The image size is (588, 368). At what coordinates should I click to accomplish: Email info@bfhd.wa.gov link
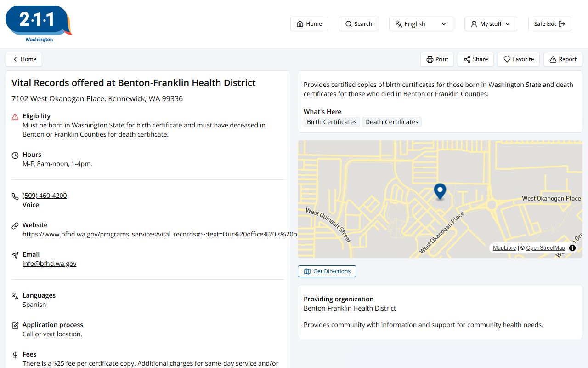click(49, 264)
